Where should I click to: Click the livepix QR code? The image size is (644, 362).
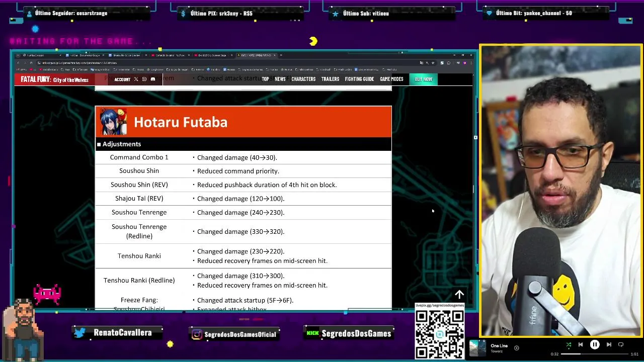[440, 333]
